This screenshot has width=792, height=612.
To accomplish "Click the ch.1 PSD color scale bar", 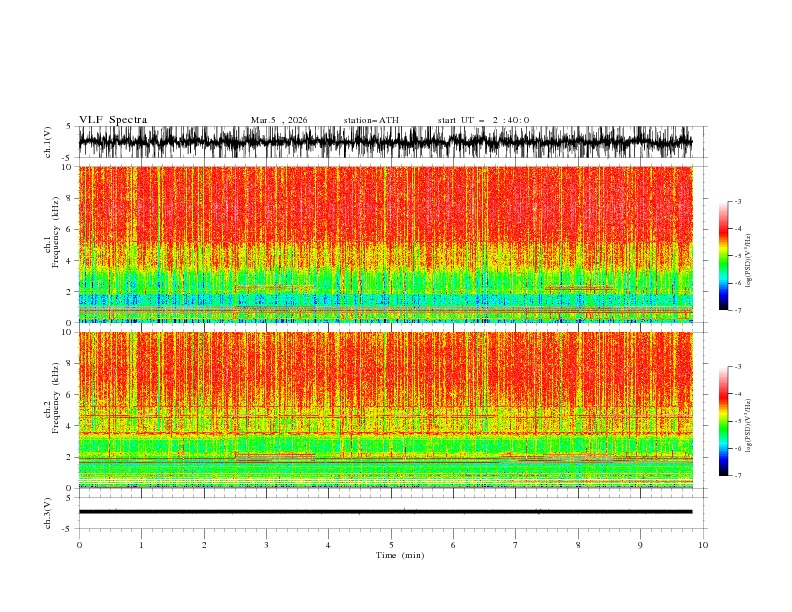I will (x=723, y=256).
